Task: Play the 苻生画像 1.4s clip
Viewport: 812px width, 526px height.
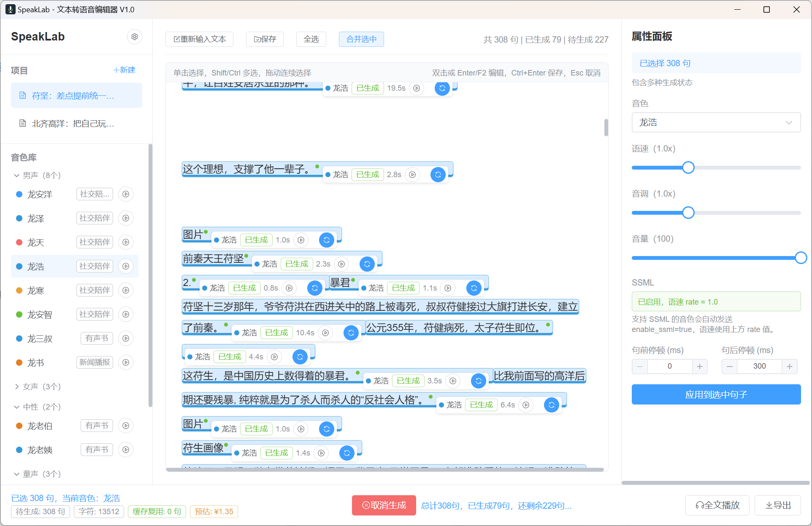Action: click(x=321, y=453)
